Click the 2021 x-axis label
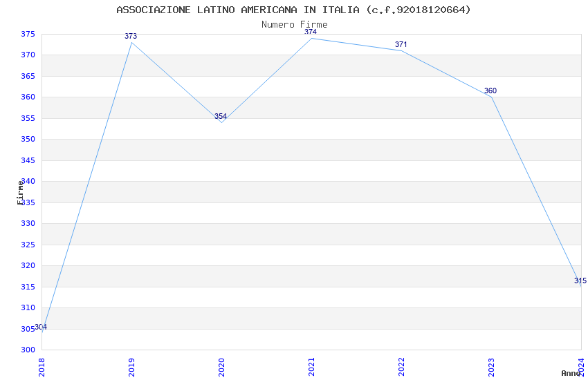This screenshot has width=588, height=380. point(311,368)
